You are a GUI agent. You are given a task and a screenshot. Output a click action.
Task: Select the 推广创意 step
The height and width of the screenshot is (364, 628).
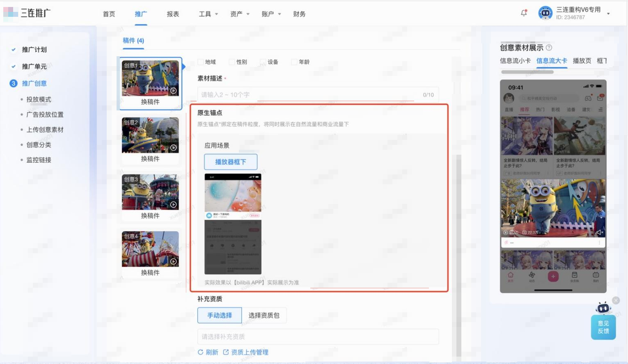[34, 83]
